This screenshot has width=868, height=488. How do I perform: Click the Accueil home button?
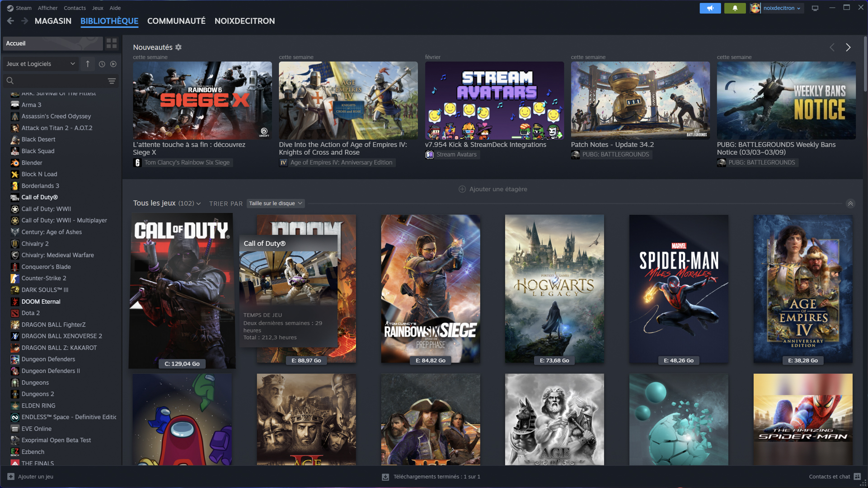pos(53,43)
